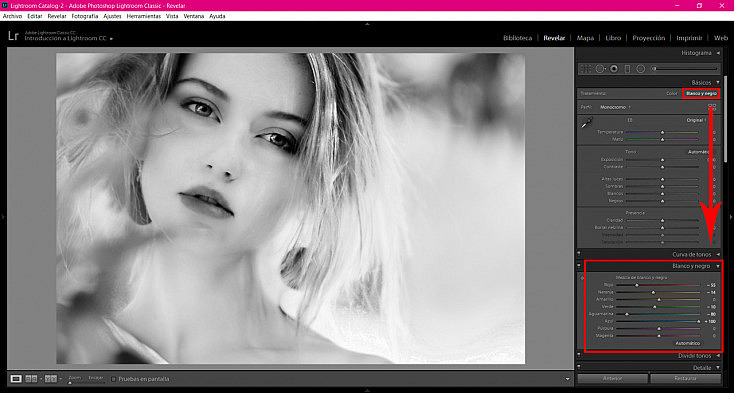Open the toolbar content dropdown arrow
This screenshot has width=734, height=393.
tap(568, 379)
